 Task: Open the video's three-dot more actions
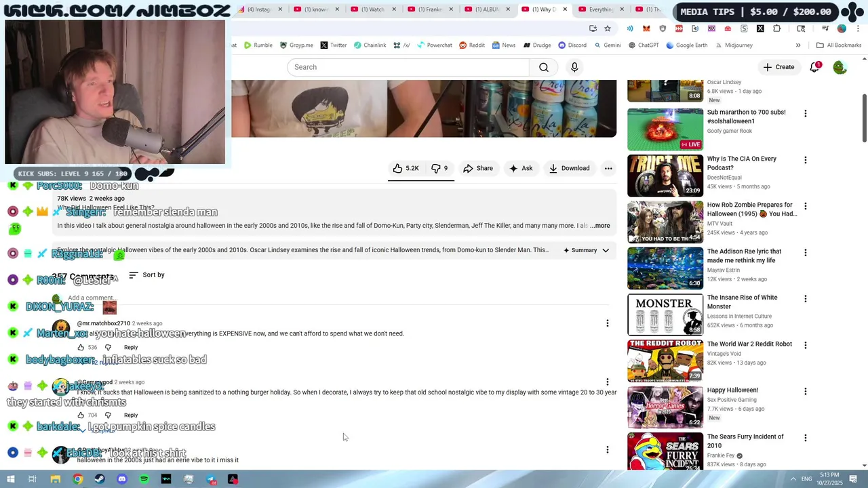[608, 168]
